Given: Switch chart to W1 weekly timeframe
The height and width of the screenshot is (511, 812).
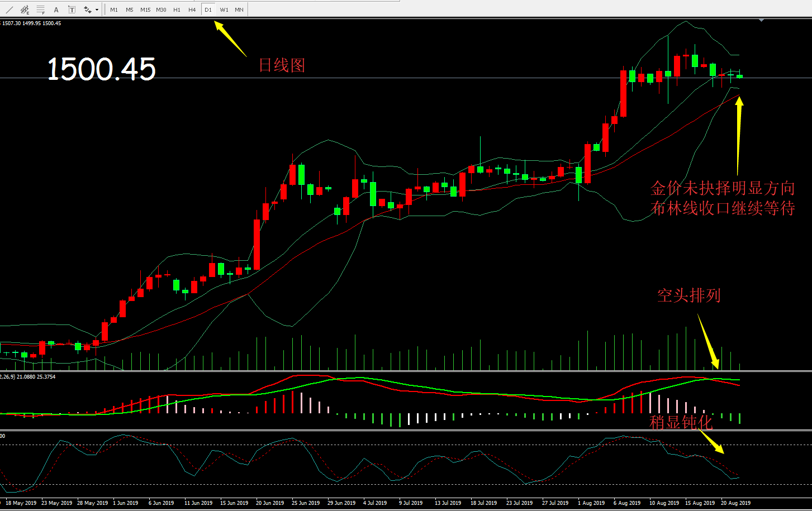Looking at the screenshot, I should click(224, 9).
